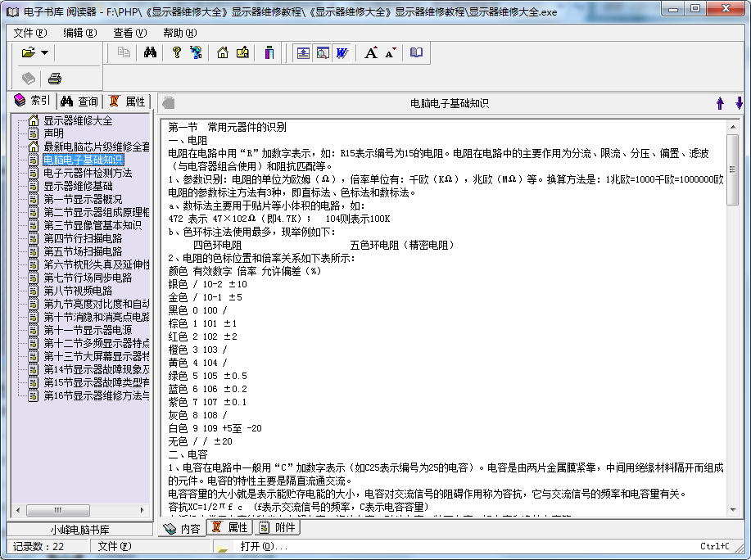Click the home icon in toolbar
This screenshot has width=751, height=560.
[223, 52]
